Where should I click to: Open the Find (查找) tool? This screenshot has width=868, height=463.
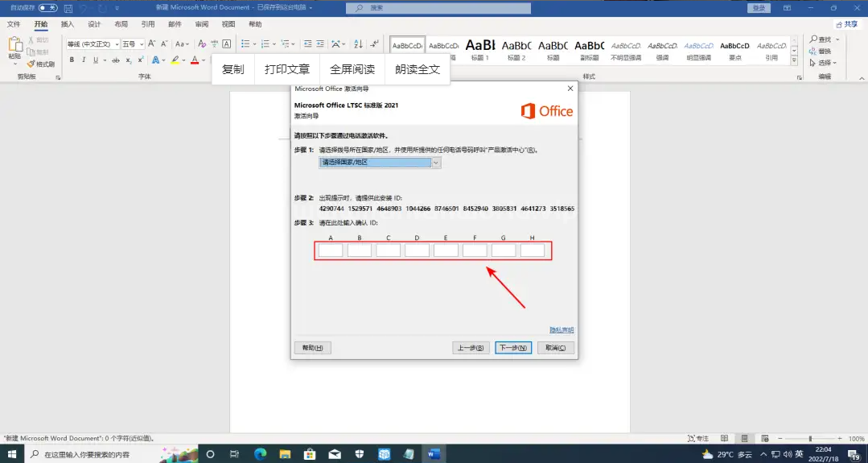(x=821, y=39)
